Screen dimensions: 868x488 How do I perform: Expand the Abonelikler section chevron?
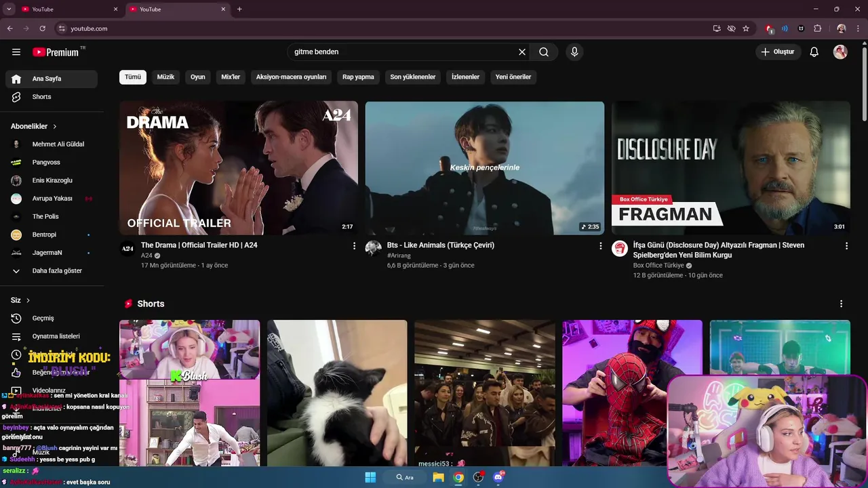point(55,127)
